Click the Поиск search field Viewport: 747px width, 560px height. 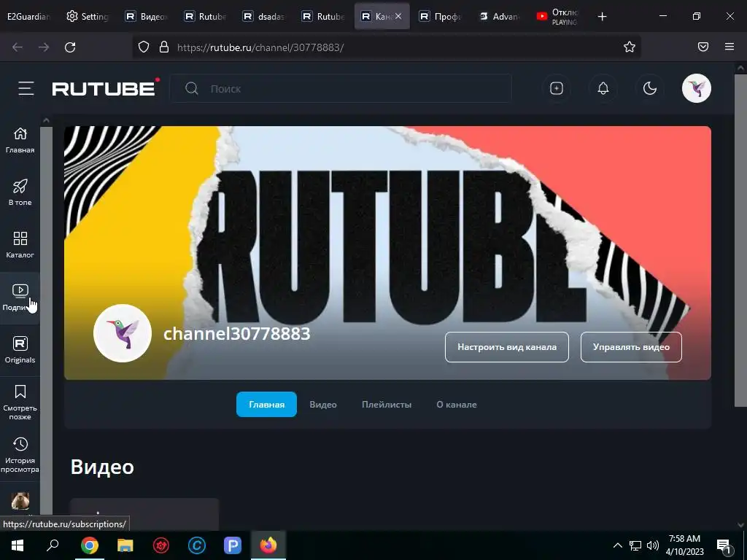coord(341,88)
